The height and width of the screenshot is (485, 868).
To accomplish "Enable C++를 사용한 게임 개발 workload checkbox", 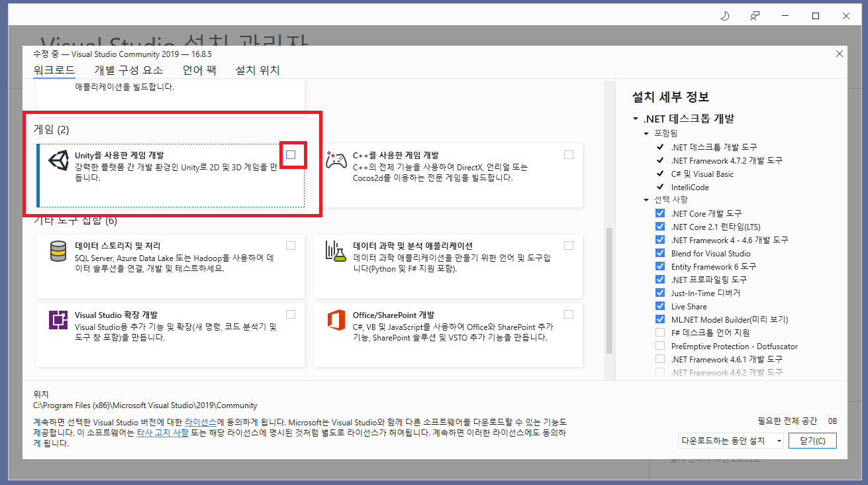I will tap(569, 154).
